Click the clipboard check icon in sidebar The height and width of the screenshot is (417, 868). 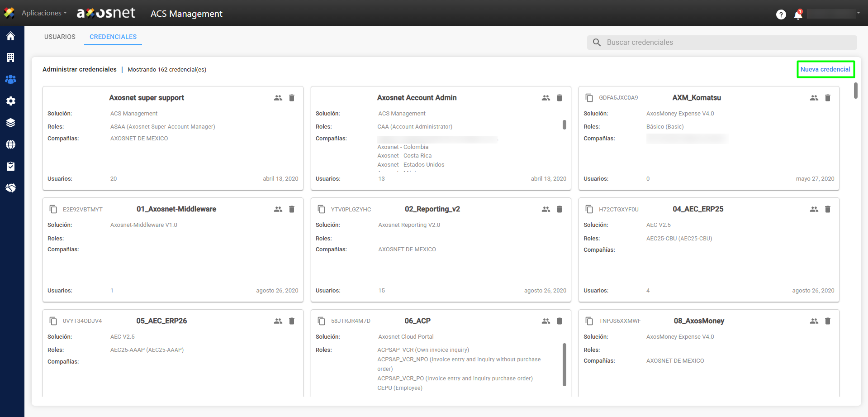11,166
